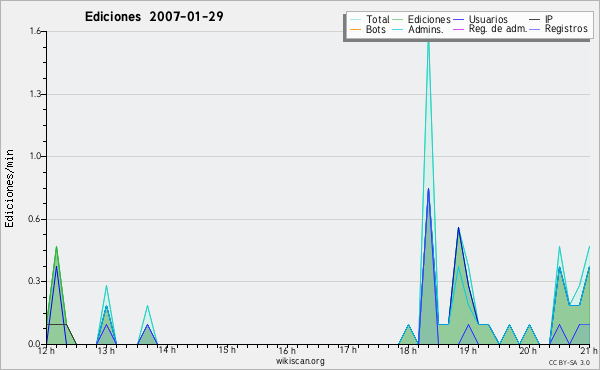Image resolution: width=600 pixels, height=370 pixels.
Task: Click the Ediciones/min y-axis label
Action: click(x=9, y=188)
